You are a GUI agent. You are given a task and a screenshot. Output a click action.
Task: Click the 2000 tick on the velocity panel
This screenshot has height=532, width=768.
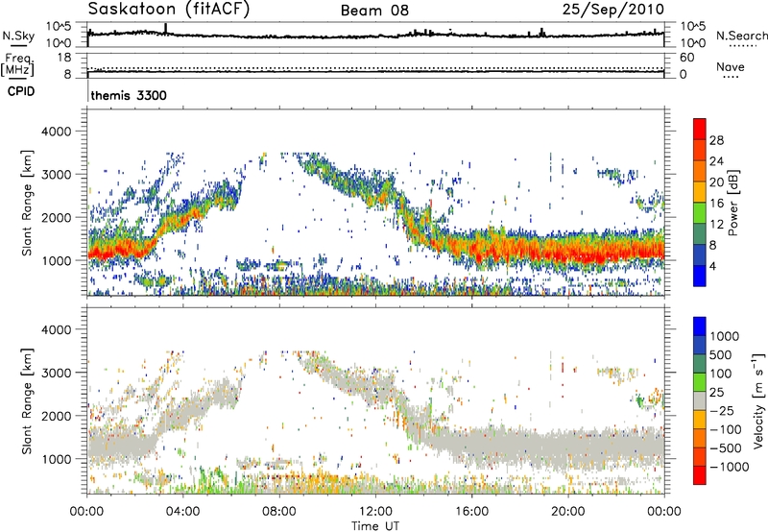[x=57, y=416]
